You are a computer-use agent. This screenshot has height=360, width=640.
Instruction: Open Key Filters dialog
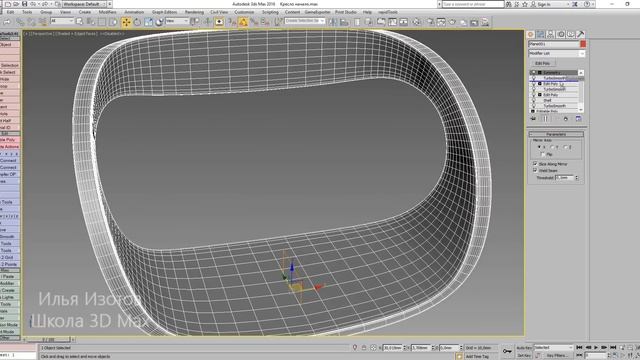point(557,356)
